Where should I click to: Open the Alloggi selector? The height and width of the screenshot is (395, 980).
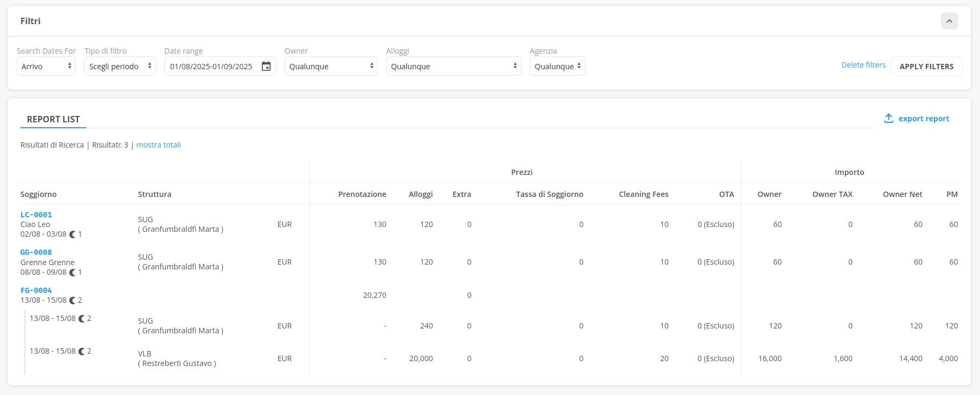point(453,67)
